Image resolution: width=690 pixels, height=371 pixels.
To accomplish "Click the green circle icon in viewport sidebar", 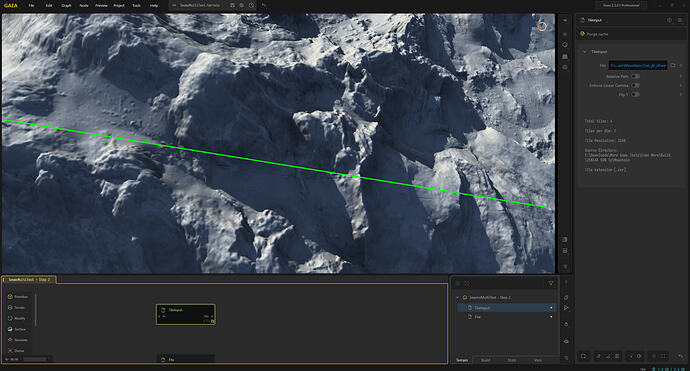I will 565,44.
